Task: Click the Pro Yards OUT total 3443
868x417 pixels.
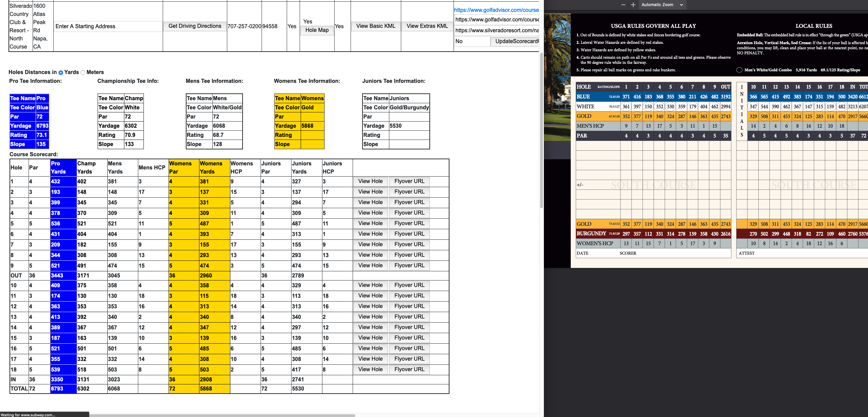Action: coord(63,275)
